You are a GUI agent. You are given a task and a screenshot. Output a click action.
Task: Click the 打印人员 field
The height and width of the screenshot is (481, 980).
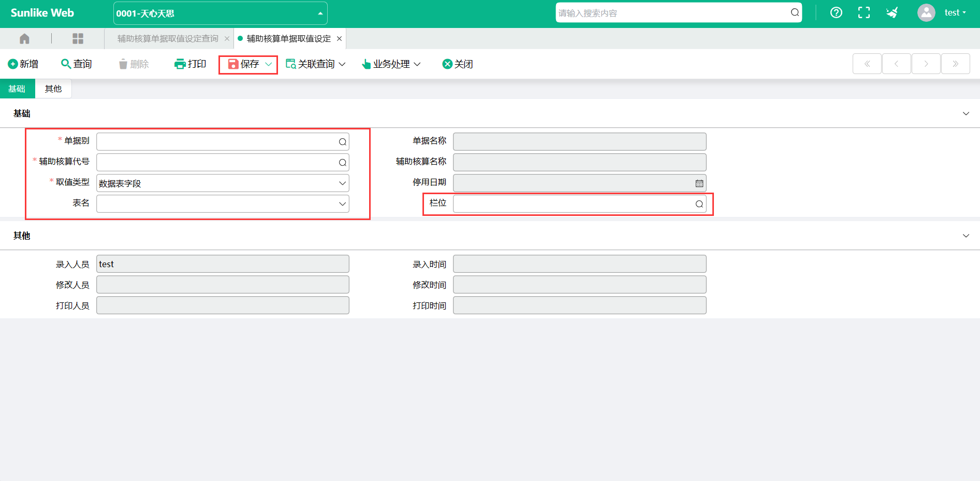point(223,305)
